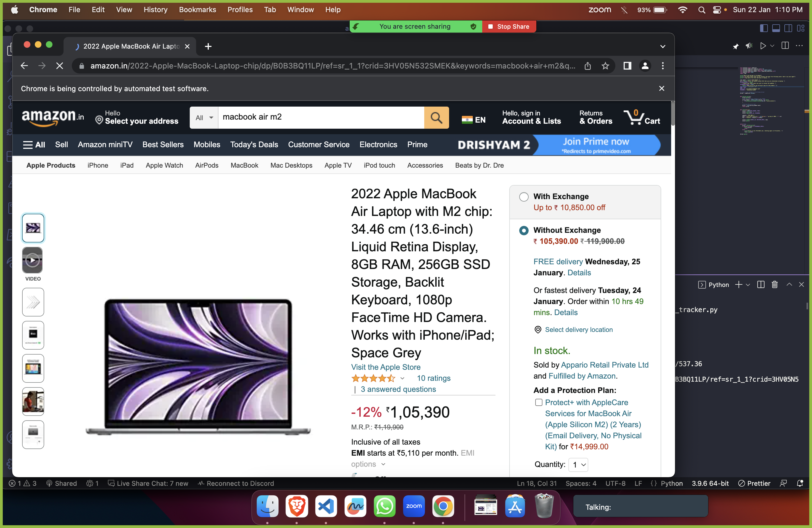This screenshot has height=528, width=812.
Task: Open the Quantity dropdown
Action: [x=578, y=464]
